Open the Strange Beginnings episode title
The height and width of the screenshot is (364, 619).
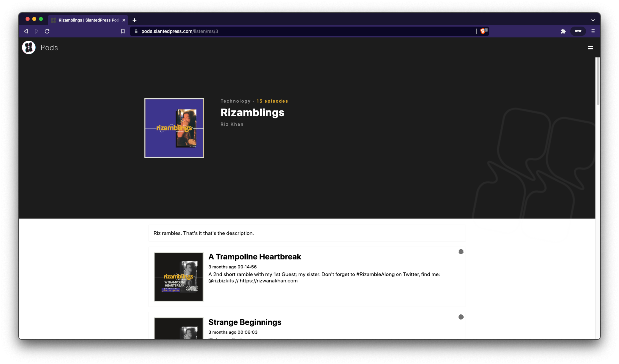[x=245, y=322]
